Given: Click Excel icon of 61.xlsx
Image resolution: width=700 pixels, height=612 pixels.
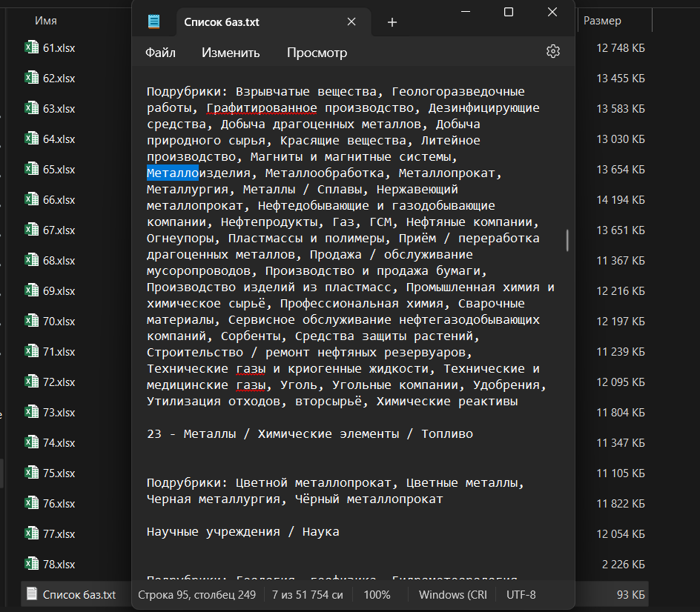Looking at the screenshot, I should [x=31, y=48].
